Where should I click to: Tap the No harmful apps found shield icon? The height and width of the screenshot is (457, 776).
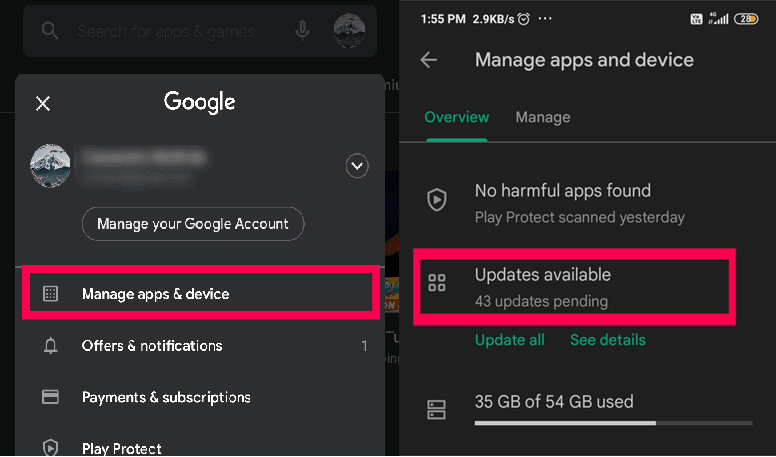(x=436, y=201)
